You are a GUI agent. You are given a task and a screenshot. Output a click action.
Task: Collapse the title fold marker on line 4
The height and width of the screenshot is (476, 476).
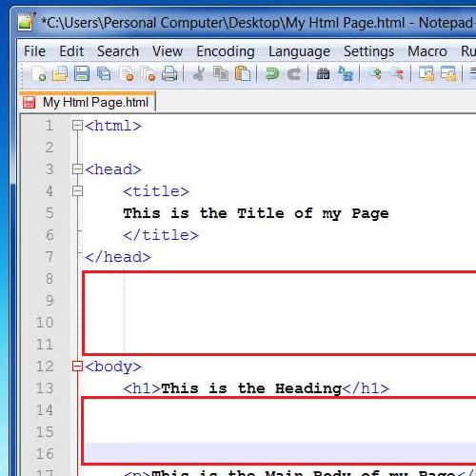pyautogui.click(x=77, y=191)
